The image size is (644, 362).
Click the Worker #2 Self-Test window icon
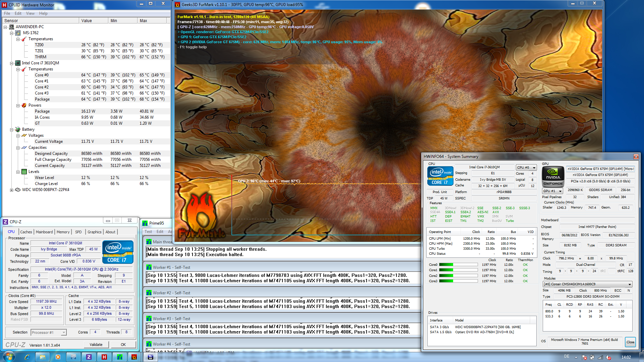pyautogui.click(x=149, y=293)
